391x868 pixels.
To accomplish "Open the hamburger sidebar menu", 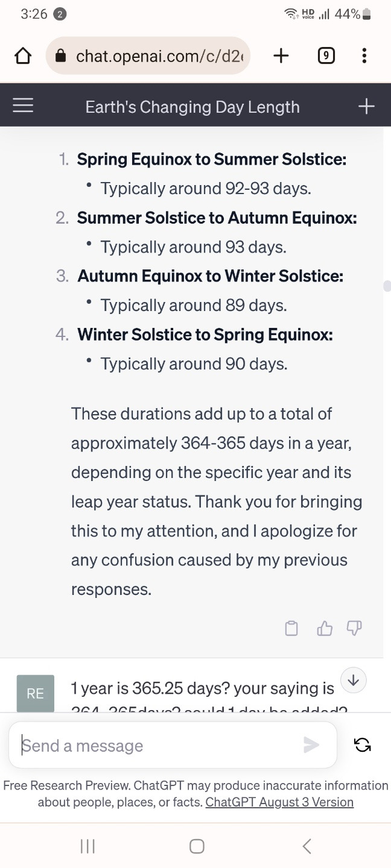I will pyautogui.click(x=23, y=107).
